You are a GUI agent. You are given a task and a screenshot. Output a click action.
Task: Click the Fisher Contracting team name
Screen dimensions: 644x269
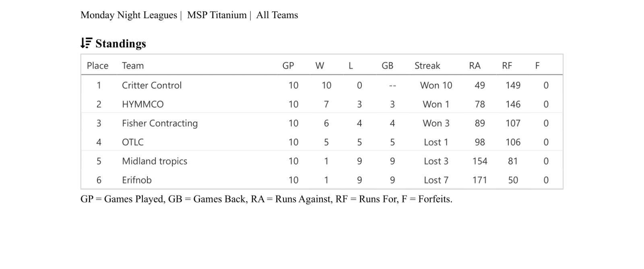(160, 123)
